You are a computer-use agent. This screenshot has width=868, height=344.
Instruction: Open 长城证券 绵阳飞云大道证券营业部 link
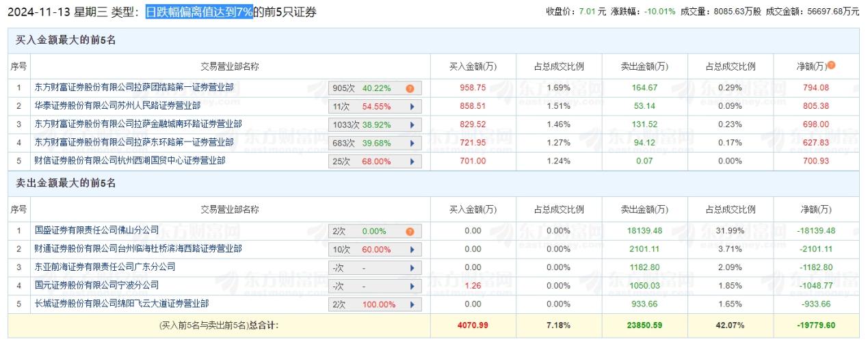pyautogui.click(x=122, y=304)
